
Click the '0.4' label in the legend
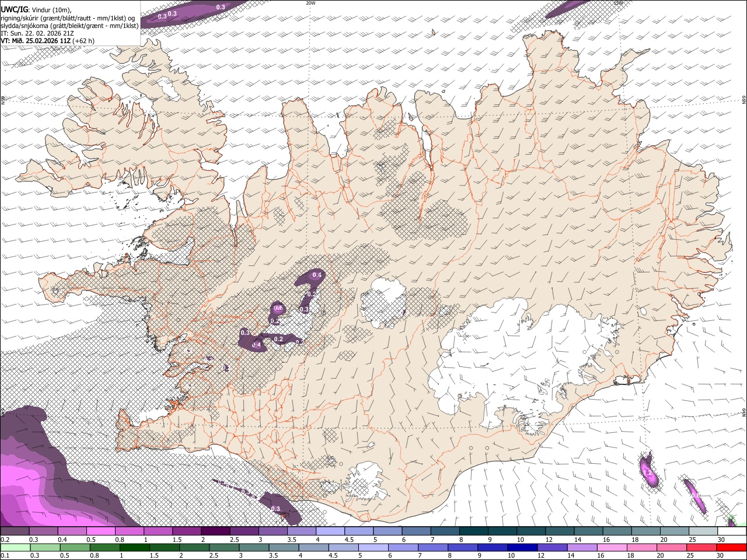[62, 540]
